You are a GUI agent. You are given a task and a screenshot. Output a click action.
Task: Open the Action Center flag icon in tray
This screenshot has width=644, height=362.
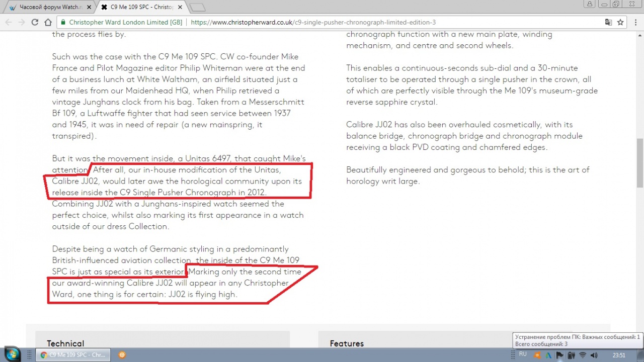click(x=559, y=355)
